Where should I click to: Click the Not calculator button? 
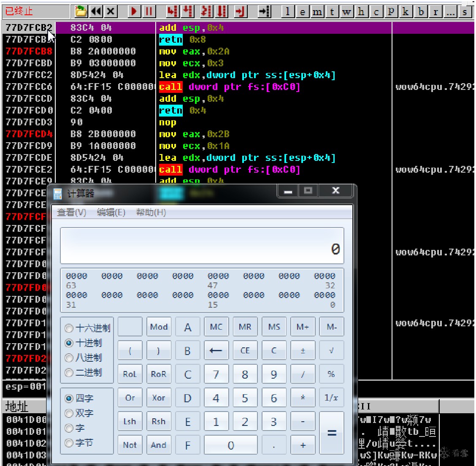coord(130,445)
